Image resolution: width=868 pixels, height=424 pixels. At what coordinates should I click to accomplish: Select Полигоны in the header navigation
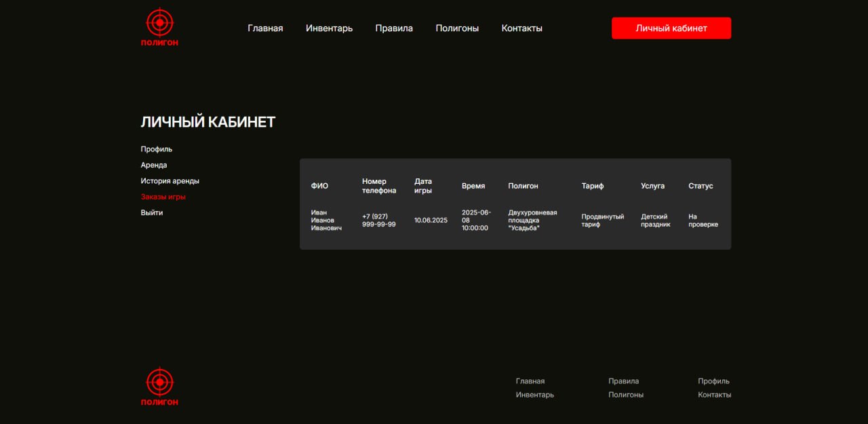[457, 28]
